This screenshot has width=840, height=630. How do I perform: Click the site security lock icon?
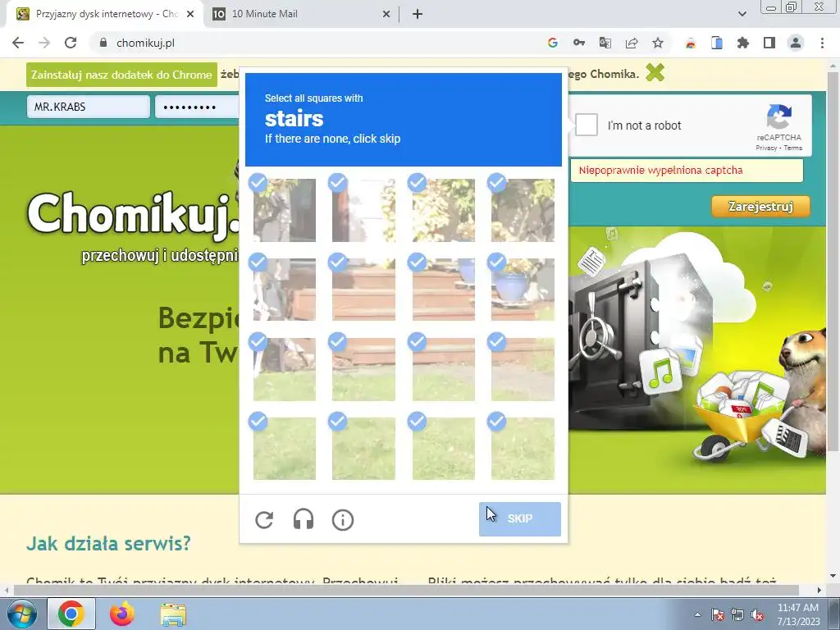(103, 43)
